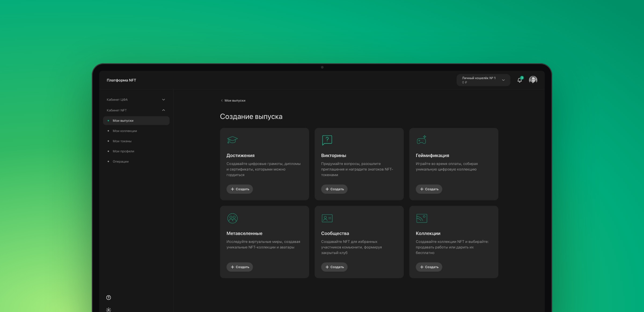
Task: Click the Викторины question bubble icon
Action: [x=327, y=140]
